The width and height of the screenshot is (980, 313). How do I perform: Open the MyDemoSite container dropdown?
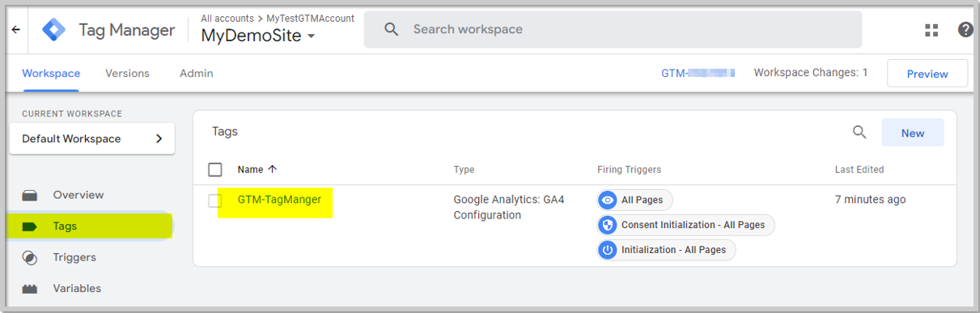258,36
